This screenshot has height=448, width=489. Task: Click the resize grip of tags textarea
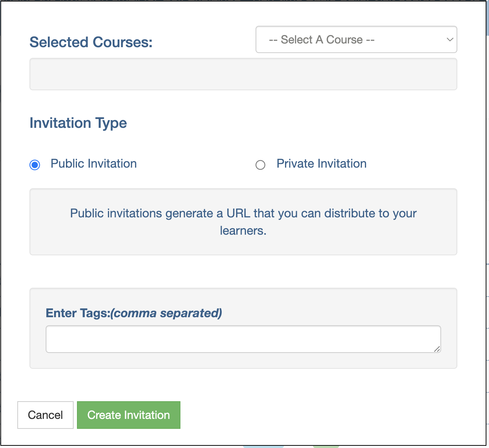point(437,349)
